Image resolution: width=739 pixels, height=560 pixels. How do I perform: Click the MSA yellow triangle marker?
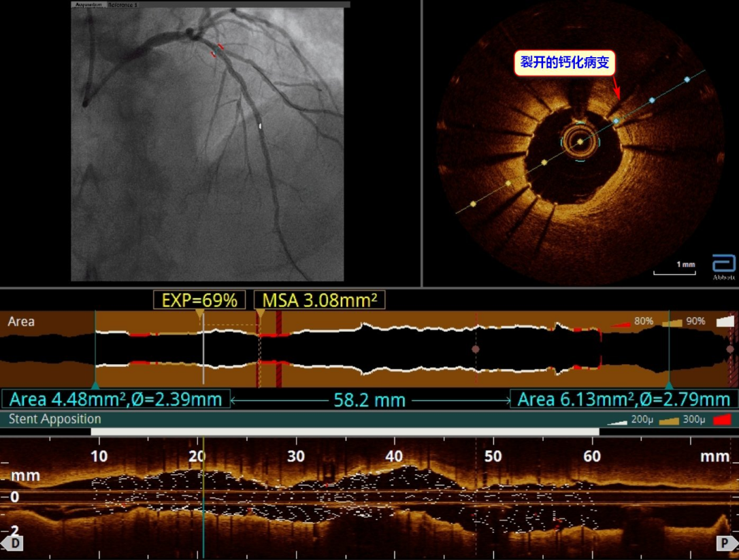click(x=260, y=314)
